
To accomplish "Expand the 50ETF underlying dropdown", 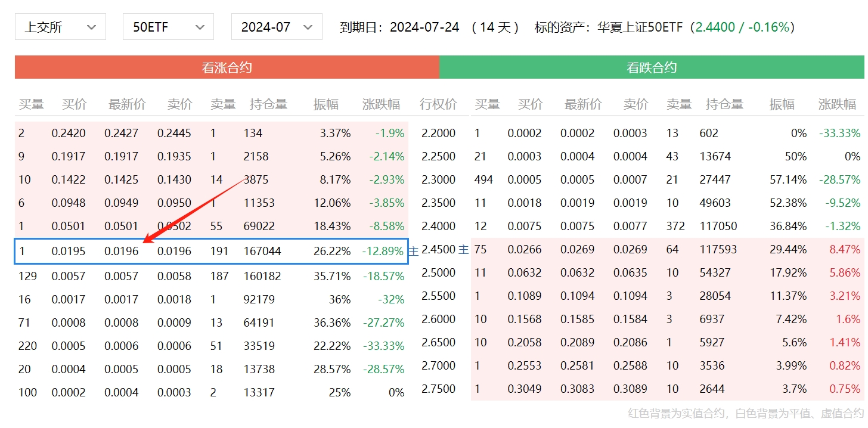I will (x=168, y=27).
